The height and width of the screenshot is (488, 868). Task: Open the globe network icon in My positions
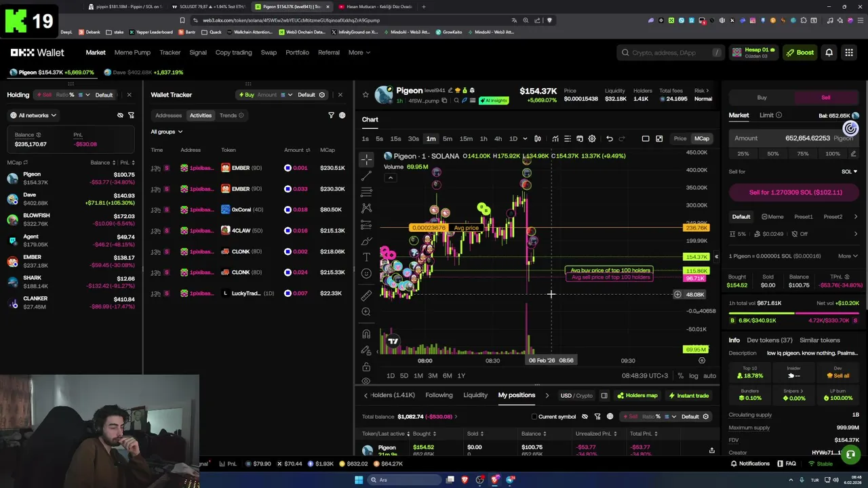610,416
